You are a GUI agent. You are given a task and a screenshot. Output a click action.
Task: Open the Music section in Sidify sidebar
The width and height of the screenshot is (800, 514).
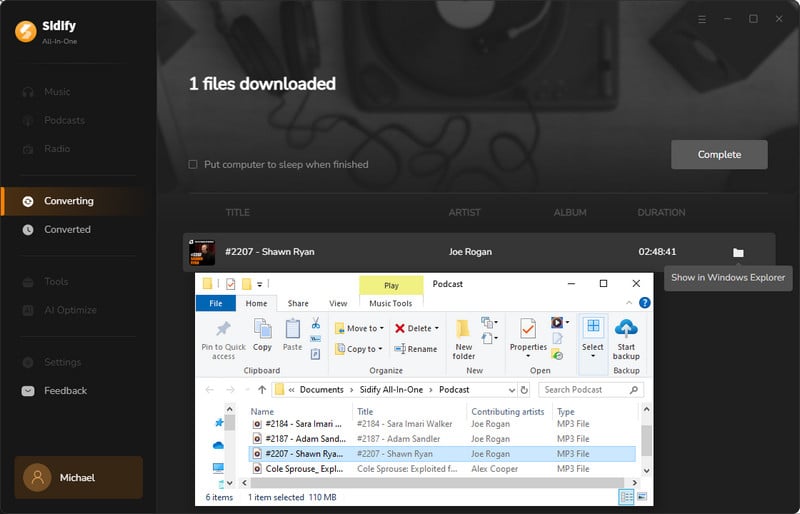pyautogui.click(x=57, y=92)
